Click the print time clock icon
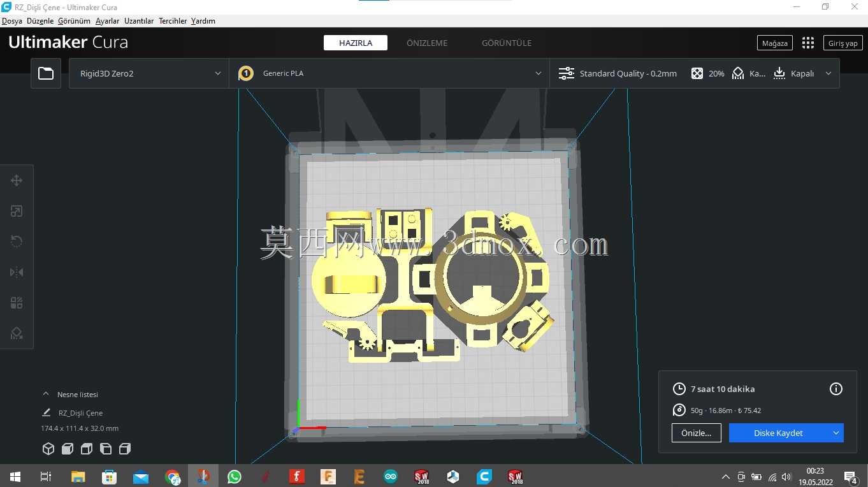Viewport: 868px width, 487px height. [679, 389]
